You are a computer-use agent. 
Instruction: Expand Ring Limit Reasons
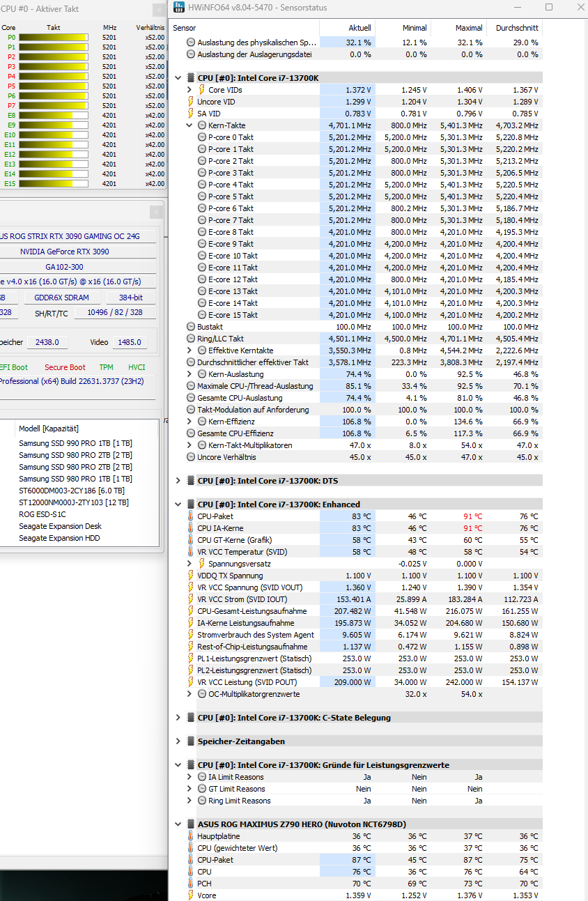pos(189,801)
